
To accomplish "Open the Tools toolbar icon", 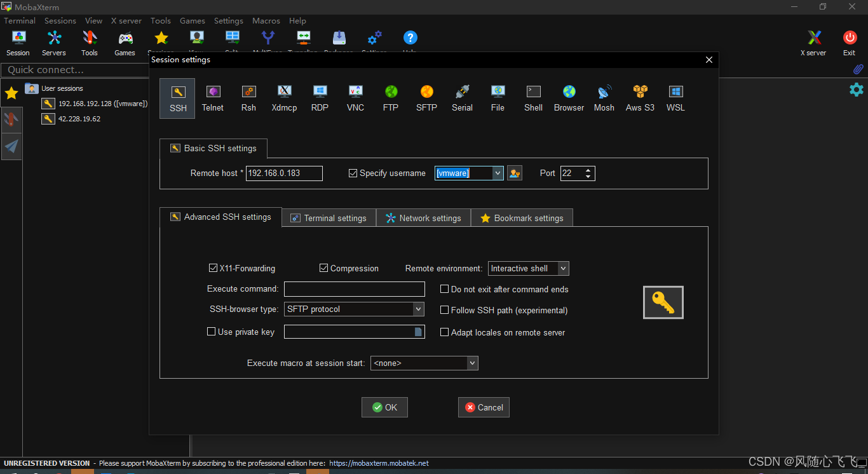I will tap(90, 43).
